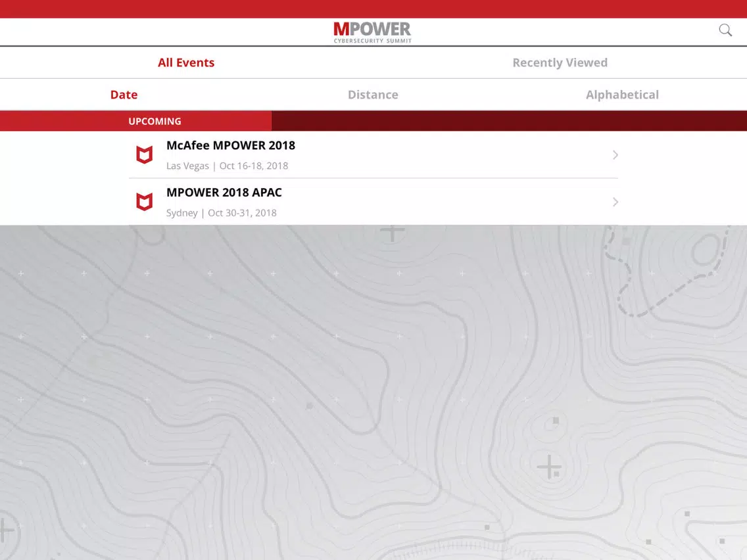The height and width of the screenshot is (560, 747).
Task: Switch to the All Events tab
Action: (x=186, y=62)
